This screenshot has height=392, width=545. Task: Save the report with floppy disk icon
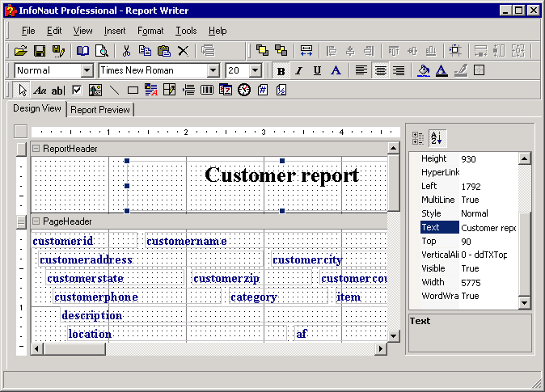[40, 51]
